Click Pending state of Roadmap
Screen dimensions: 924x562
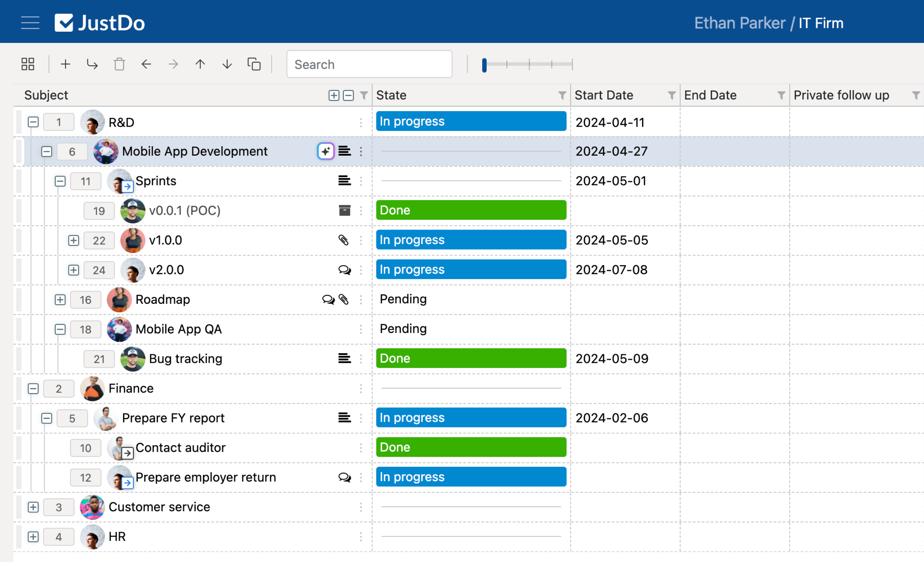click(403, 299)
